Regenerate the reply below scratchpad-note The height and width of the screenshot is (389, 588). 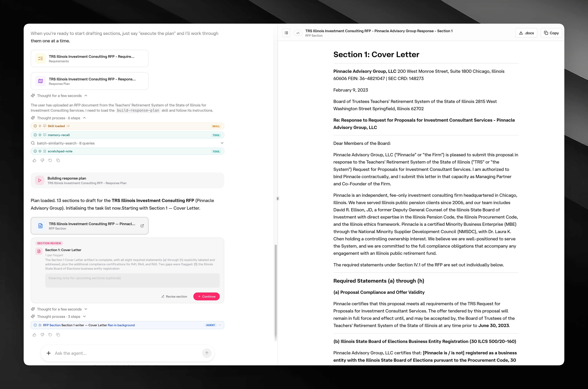[50, 160]
